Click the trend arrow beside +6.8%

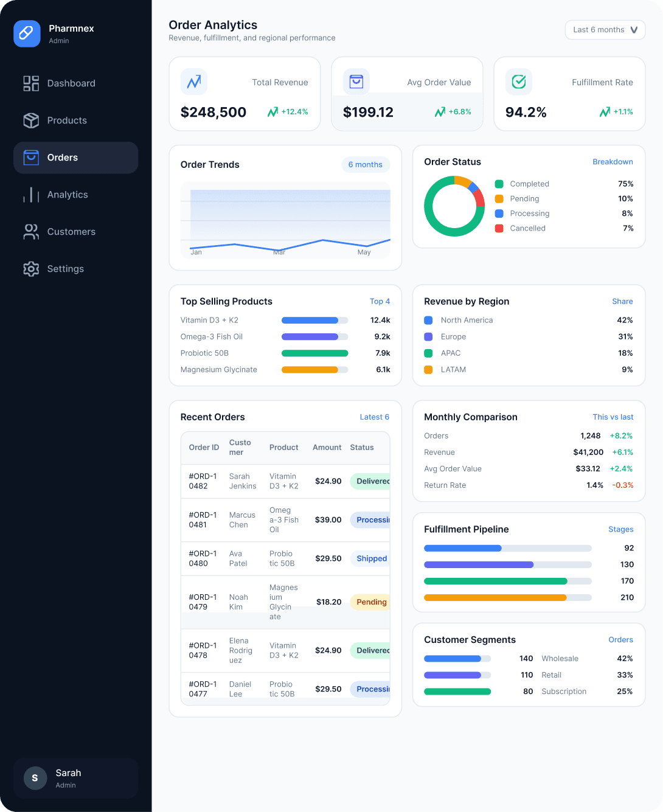440,112
